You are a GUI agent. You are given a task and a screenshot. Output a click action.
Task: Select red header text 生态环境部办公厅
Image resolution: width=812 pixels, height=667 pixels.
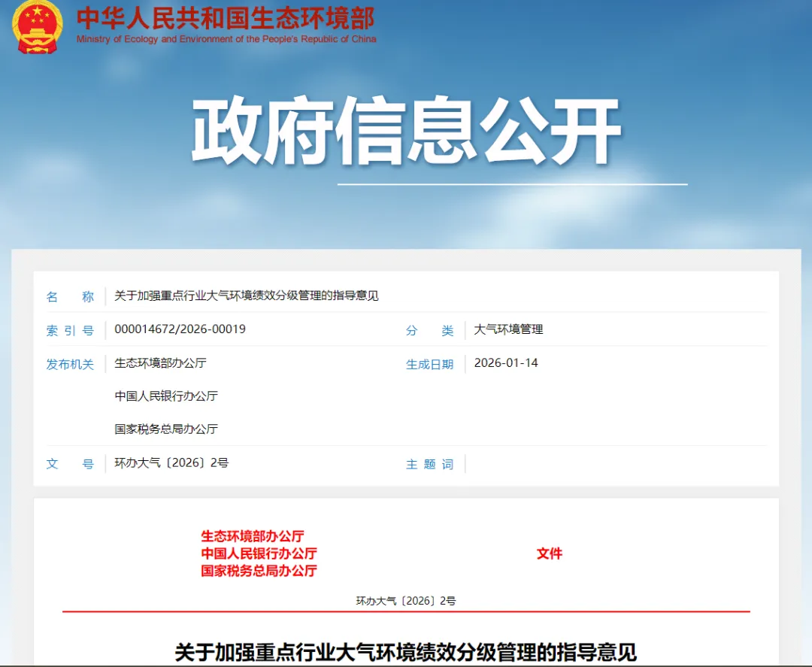click(253, 536)
